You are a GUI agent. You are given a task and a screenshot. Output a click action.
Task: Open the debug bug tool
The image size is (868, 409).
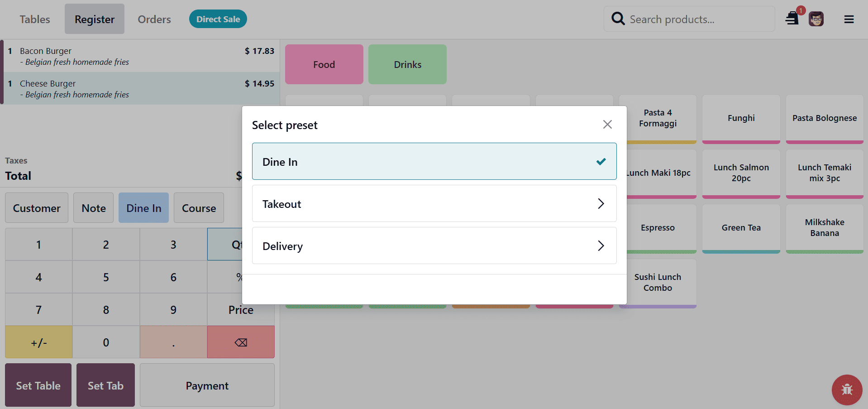[847, 390]
